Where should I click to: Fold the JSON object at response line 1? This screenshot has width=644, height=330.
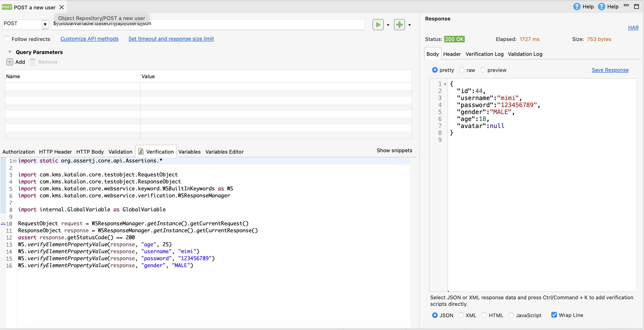[x=445, y=84]
